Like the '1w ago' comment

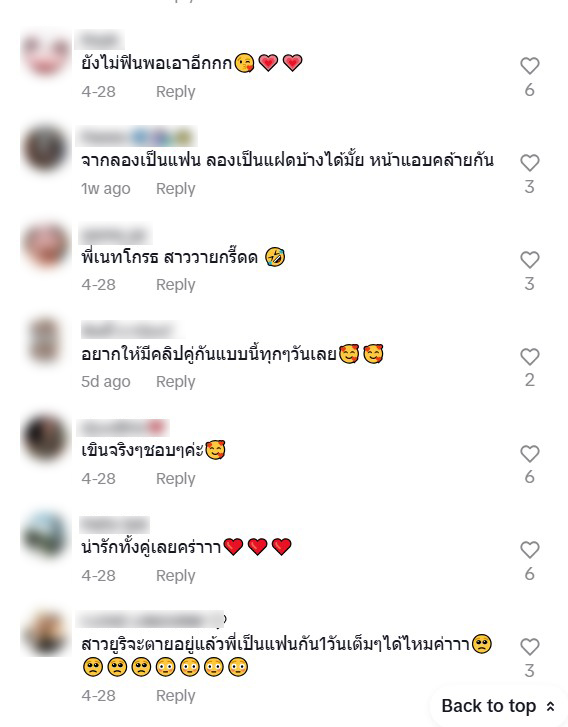[x=530, y=163]
